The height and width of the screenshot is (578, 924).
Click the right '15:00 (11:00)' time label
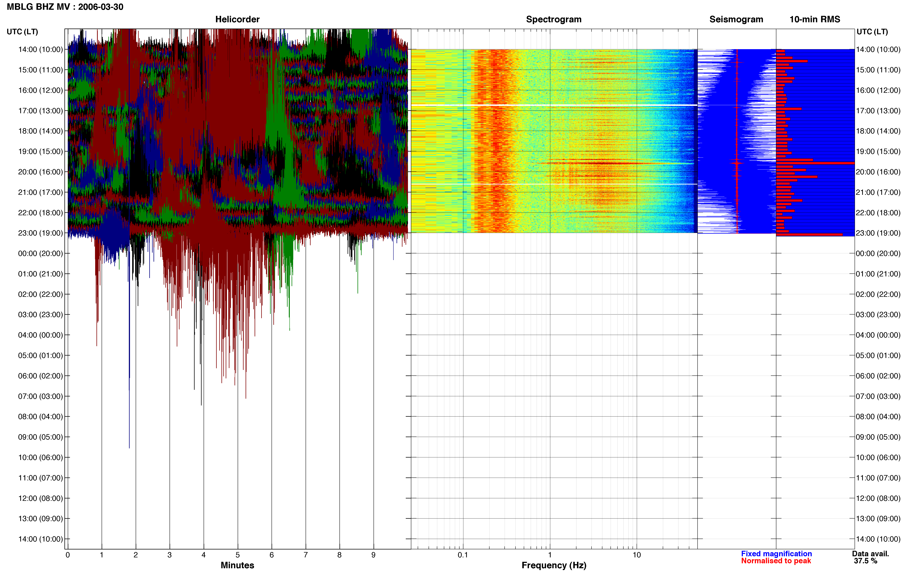[878, 70]
